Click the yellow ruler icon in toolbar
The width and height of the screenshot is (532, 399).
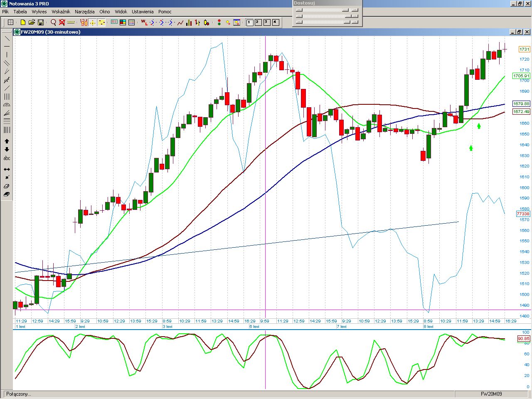71,22
